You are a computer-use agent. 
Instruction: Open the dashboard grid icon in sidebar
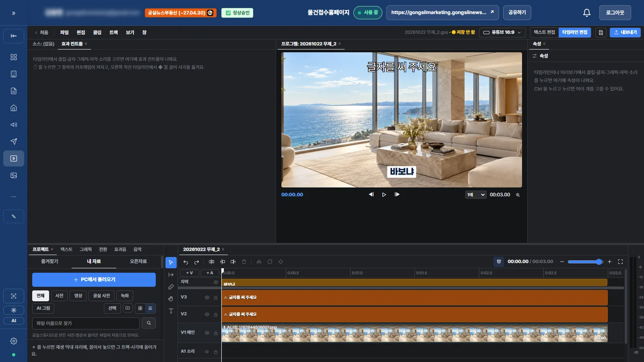click(14, 57)
